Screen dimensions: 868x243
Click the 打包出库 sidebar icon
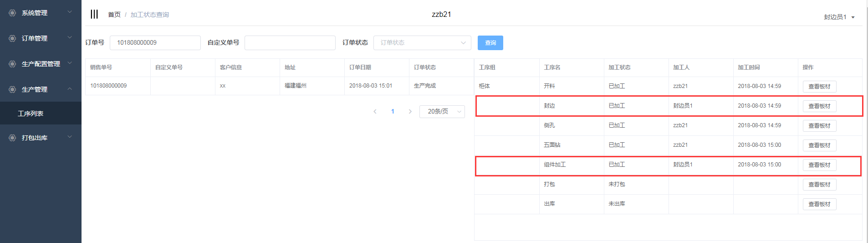pyautogui.click(x=12, y=138)
